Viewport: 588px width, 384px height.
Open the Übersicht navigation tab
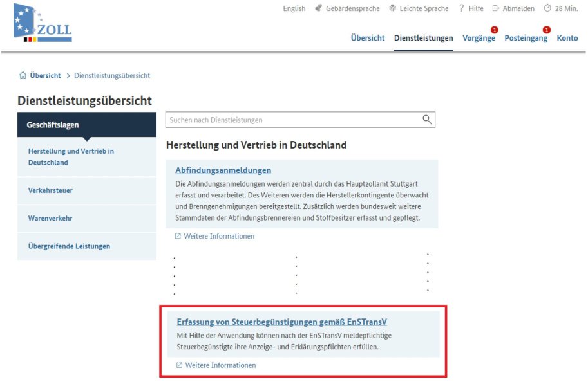[368, 38]
